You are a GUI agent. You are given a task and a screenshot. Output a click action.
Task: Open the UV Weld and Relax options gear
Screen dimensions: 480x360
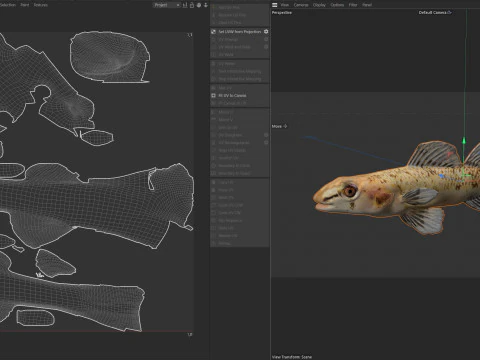tap(266, 47)
